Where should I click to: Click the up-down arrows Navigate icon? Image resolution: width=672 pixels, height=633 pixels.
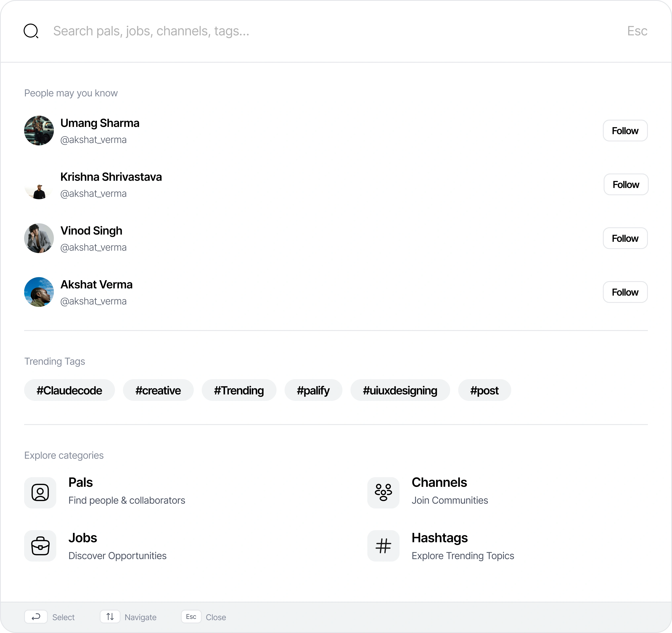tap(110, 617)
